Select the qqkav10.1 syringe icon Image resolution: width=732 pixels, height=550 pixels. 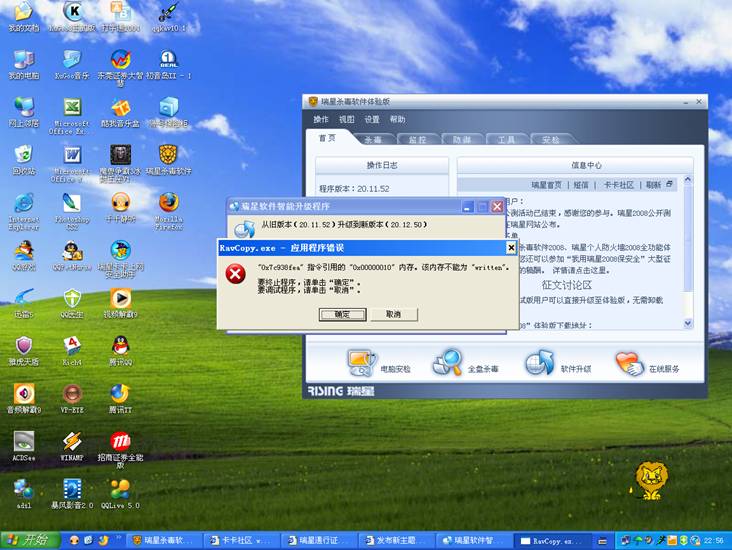pyautogui.click(x=169, y=17)
